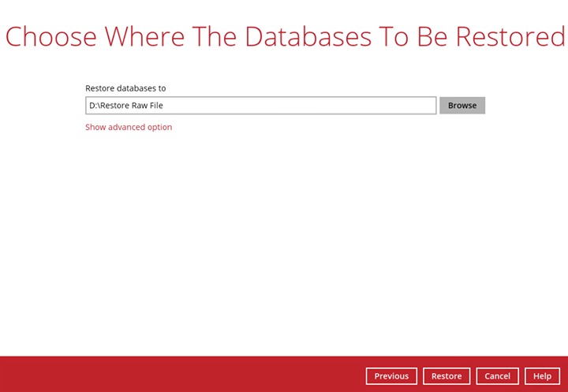
Task: Click the Browse button
Action: (462, 106)
